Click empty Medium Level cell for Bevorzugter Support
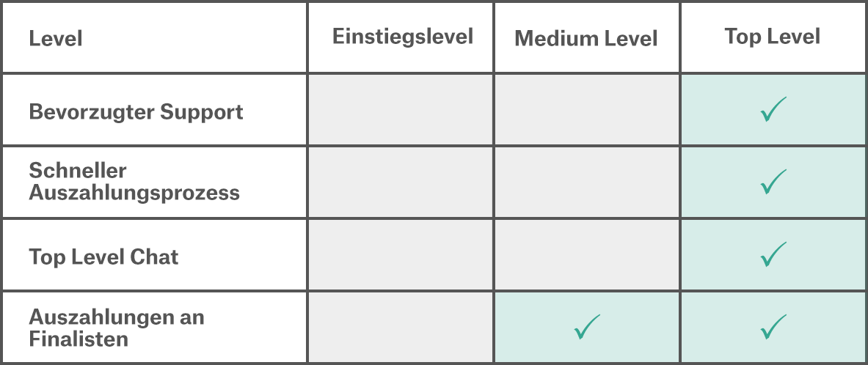 pos(587,109)
